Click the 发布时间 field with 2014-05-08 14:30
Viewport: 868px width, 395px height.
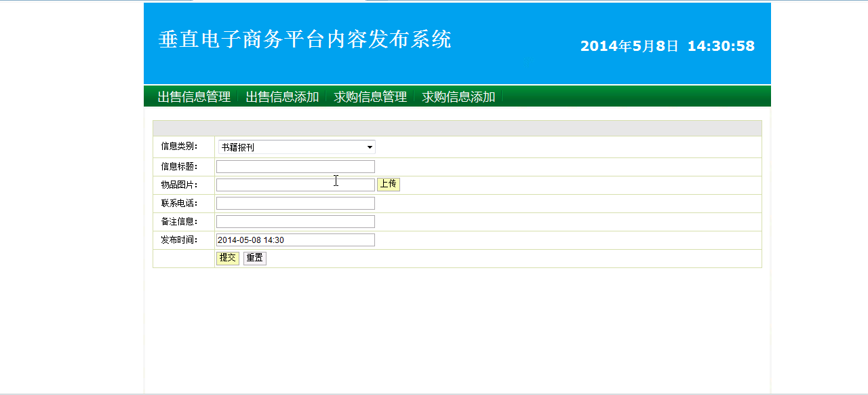coord(296,240)
